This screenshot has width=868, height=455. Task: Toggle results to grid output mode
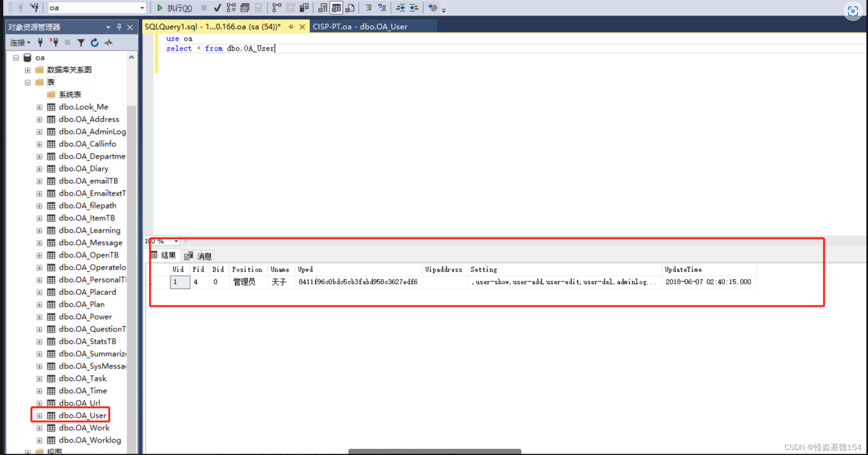pyautogui.click(x=336, y=8)
